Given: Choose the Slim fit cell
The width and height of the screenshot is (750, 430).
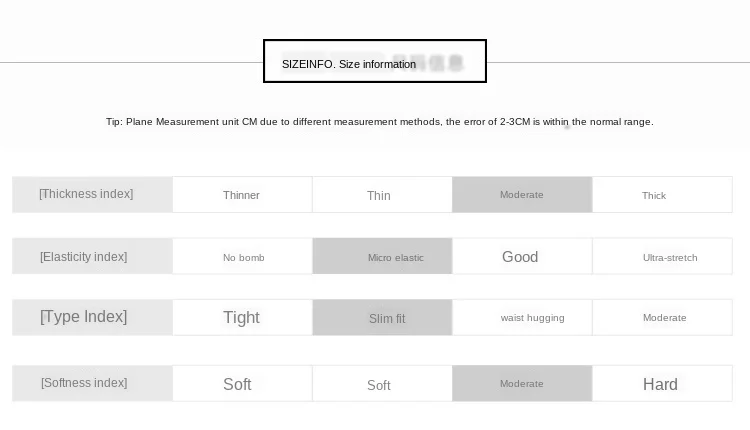Looking at the screenshot, I should click(382, 318).
